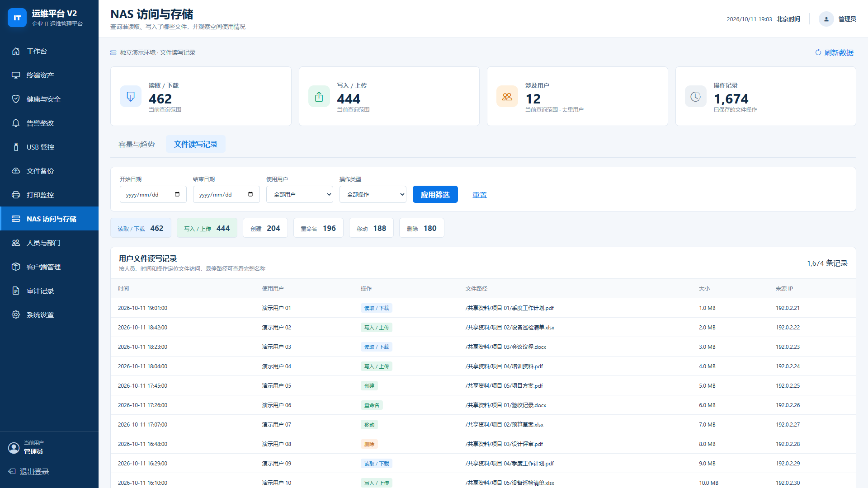
Task: Expand the 操作类型 全部操作 dropdown
Action: coord(373,194)
